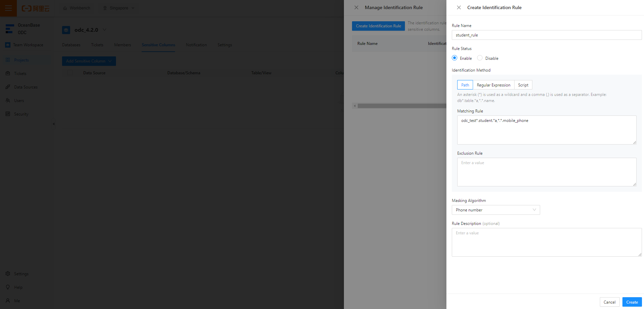Image resolution: width=644 pixels, height=309 pixels.
Task: Click the Table/View column header
Action: click(x=261, y=73)
